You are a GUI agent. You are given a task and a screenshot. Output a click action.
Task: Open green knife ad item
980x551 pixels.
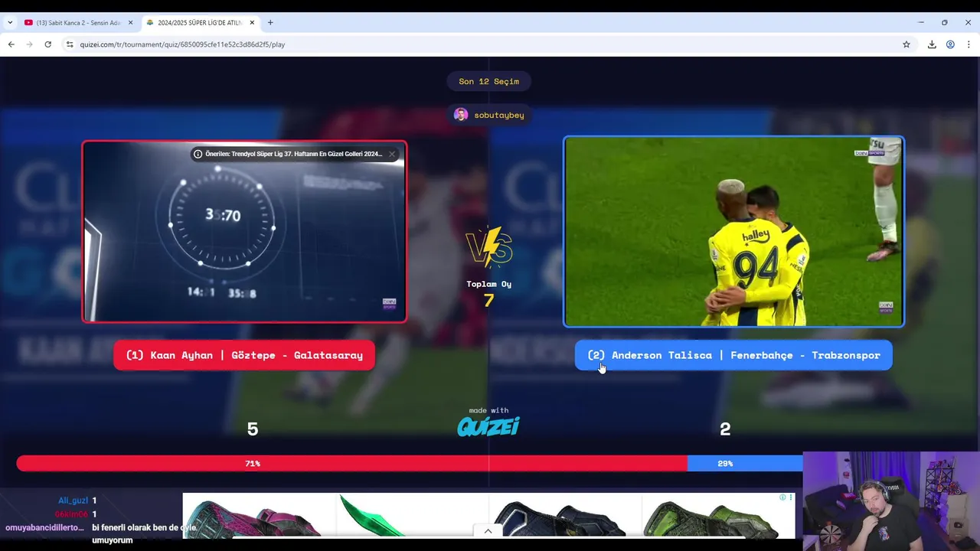412,517
